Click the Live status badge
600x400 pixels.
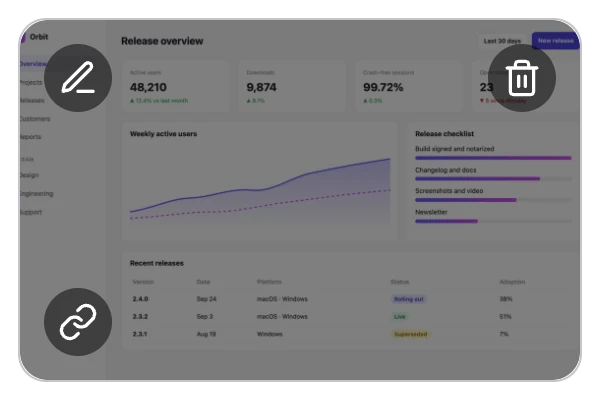pos(399,317)
